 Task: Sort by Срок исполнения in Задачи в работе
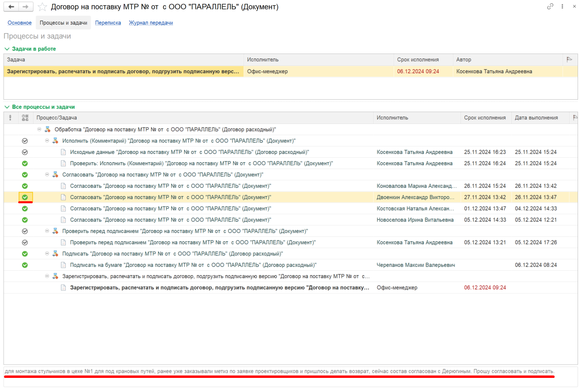[423, 60]
